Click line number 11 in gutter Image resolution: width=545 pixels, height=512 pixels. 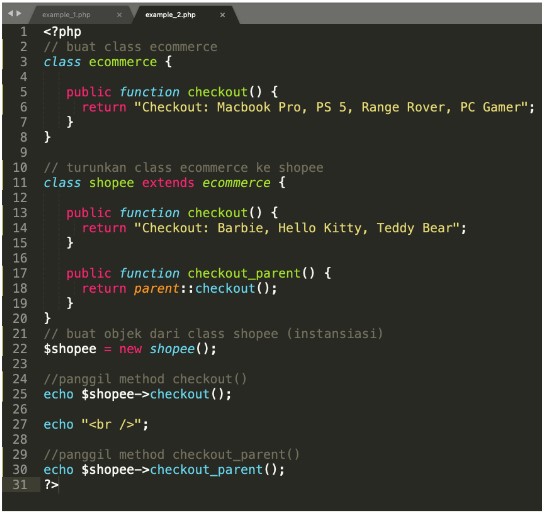(20, 183)
